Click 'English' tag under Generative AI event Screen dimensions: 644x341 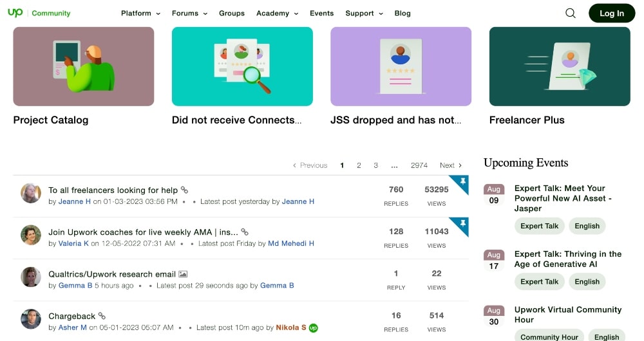tap(587, 282)
